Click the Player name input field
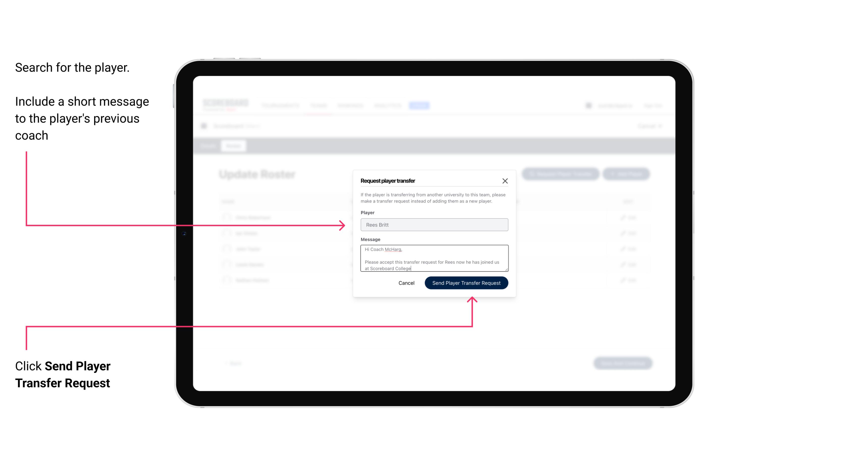 tap(433, 224)
